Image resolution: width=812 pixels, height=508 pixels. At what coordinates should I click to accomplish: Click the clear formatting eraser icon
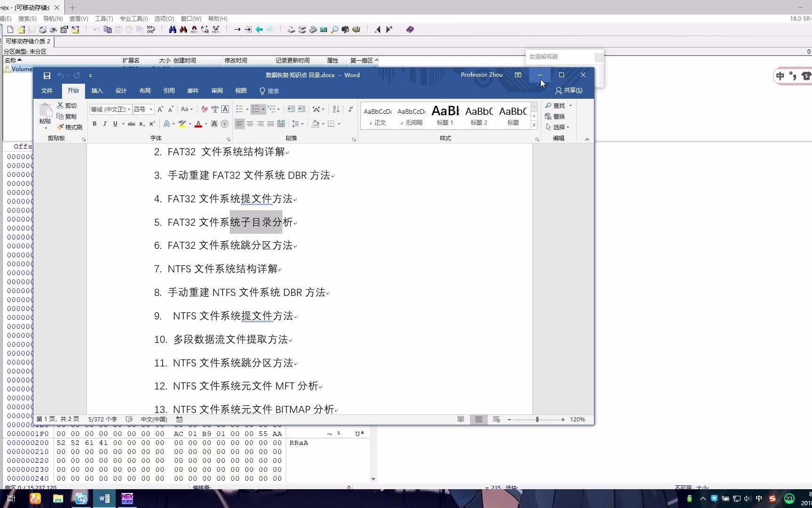(204, 109)
